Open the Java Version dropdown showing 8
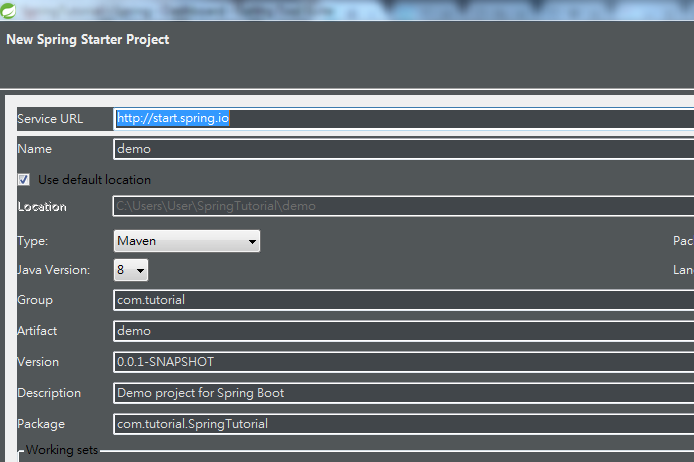 [x=131, y=270]
